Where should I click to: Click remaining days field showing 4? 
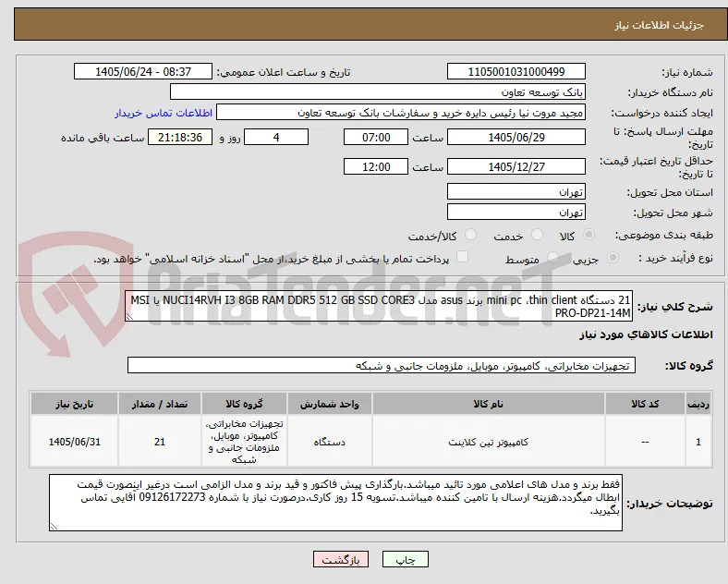(x=276, y=137)
